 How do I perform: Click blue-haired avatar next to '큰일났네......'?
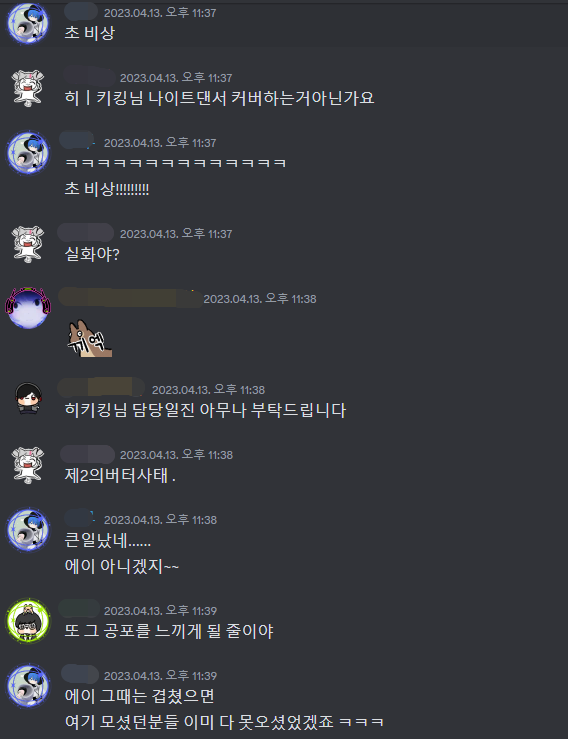pos(28,529)
